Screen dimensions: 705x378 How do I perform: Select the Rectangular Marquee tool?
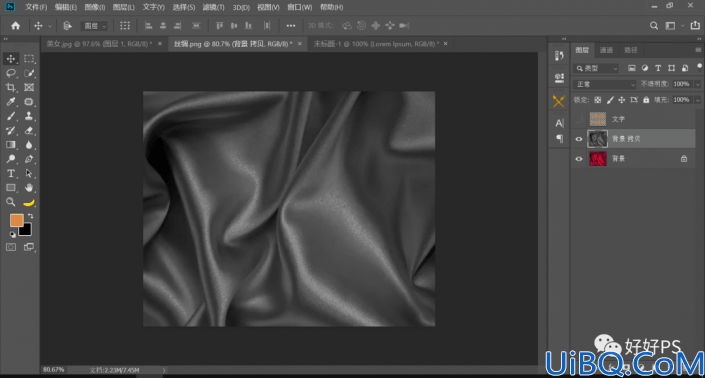(x=29, y=59)
